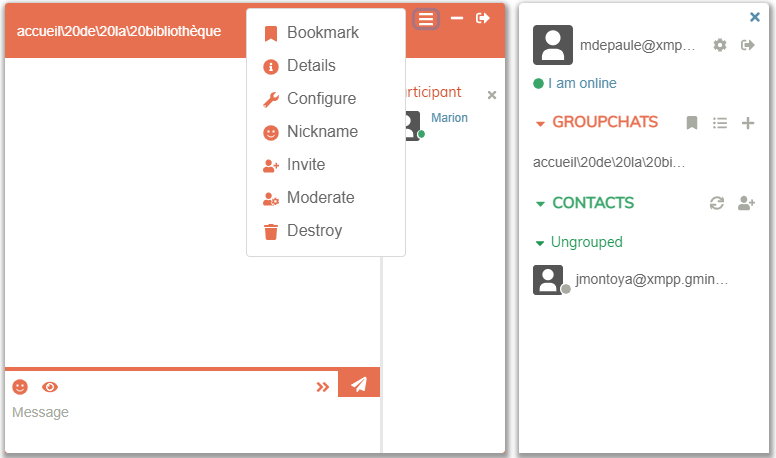776x458 pixels.
Task: Click the leave chatroom icon in header
Action: click(x=483, y=18)
